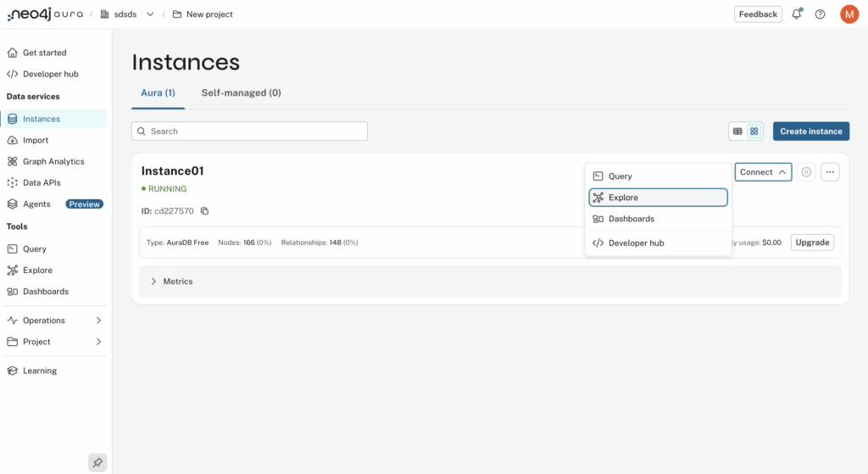Open Import in sidebar
The image size is (868, 474).
pyautogui.click(x=53, y=140)
